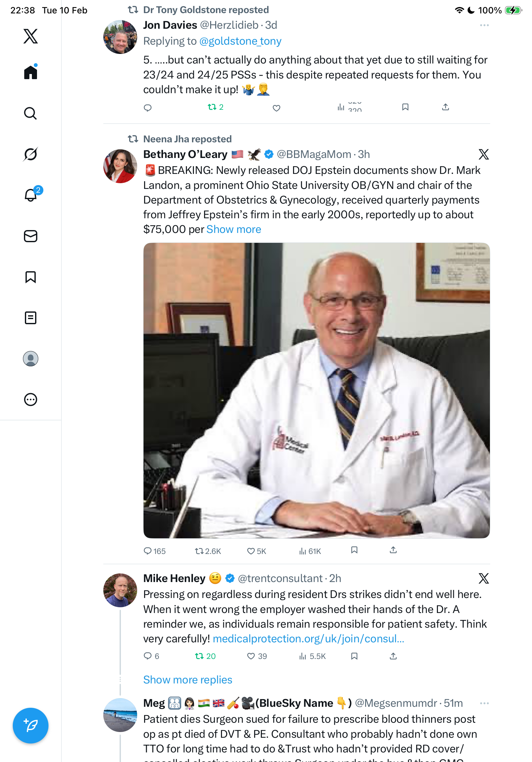Open the More circle menu in the sidebar

tap(31, 399)
